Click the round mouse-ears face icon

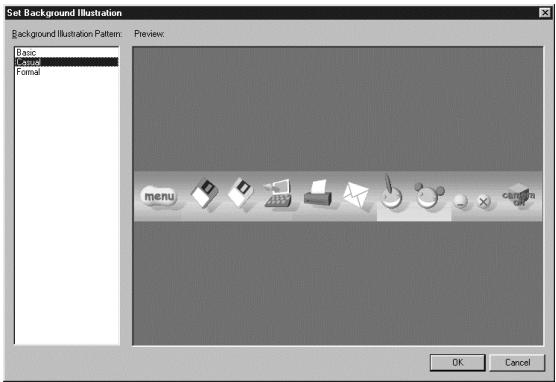tap(429, 196)
